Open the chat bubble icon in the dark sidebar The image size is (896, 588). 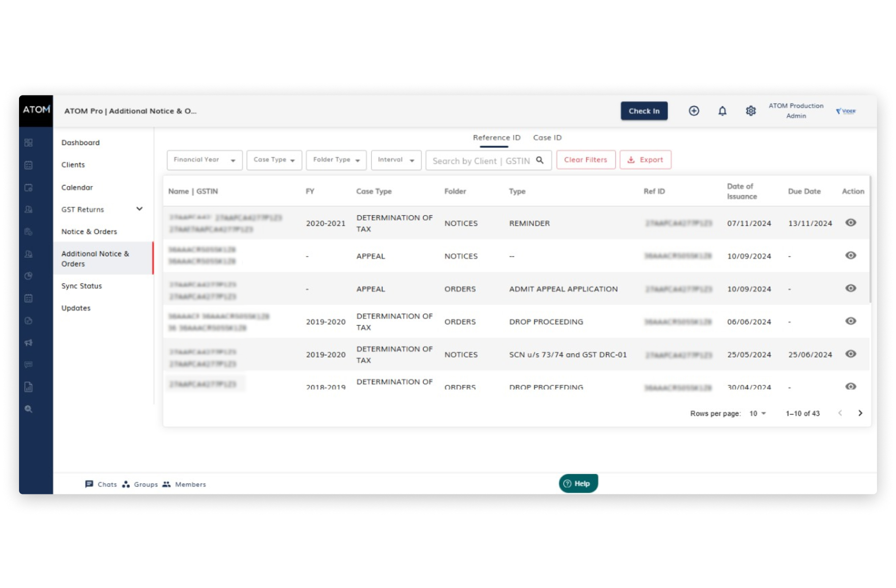(29, 365)
